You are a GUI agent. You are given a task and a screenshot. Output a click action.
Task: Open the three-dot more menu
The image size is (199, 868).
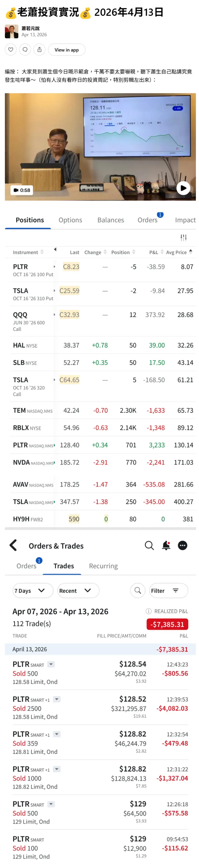coord(183,545)
